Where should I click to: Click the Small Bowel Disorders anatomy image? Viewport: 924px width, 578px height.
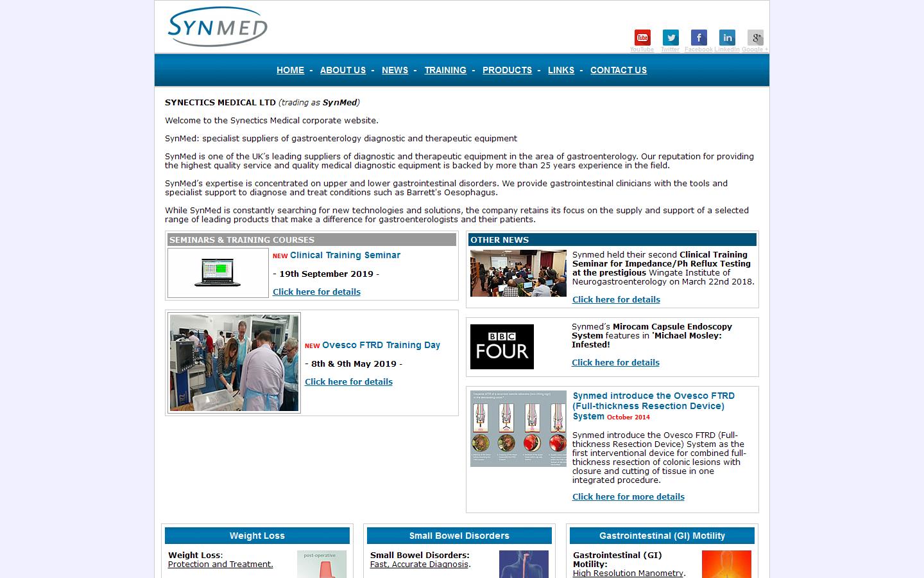click(x=524, y=564)
